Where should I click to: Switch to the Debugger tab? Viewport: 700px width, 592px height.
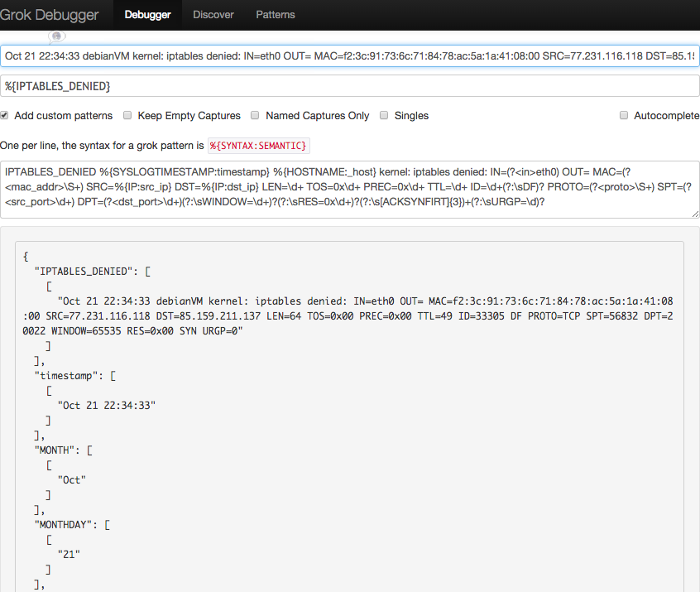147,15
